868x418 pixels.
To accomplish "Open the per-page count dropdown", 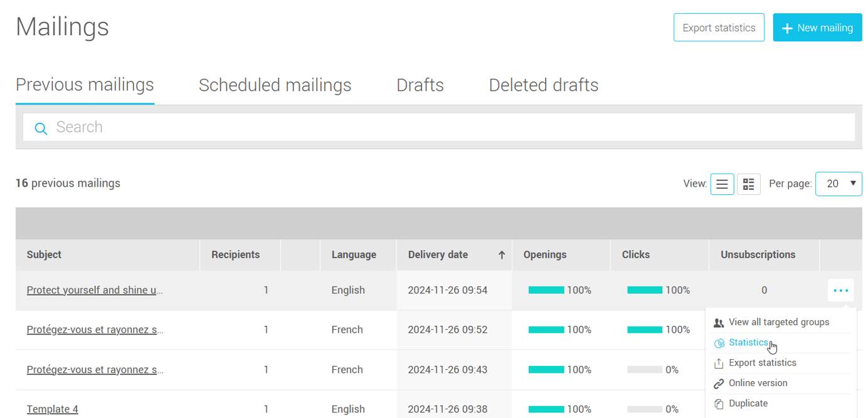I will coord(839,184).
